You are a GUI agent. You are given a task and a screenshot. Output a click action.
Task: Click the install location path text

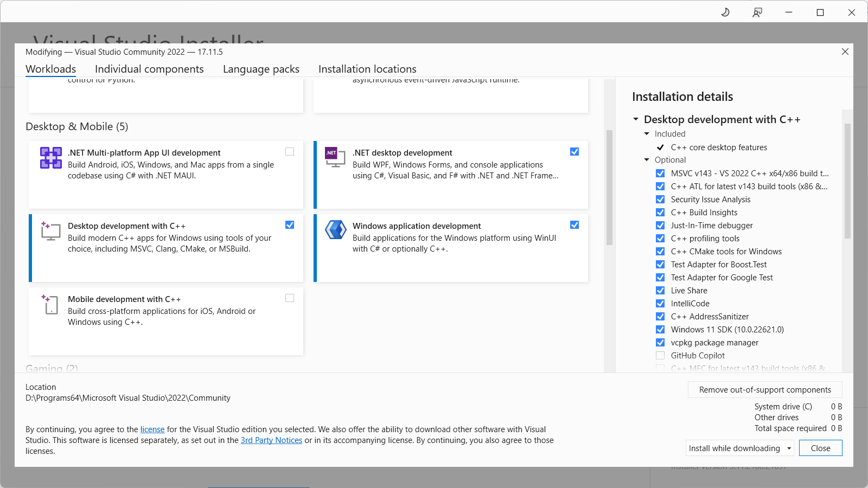pos(128,398)
